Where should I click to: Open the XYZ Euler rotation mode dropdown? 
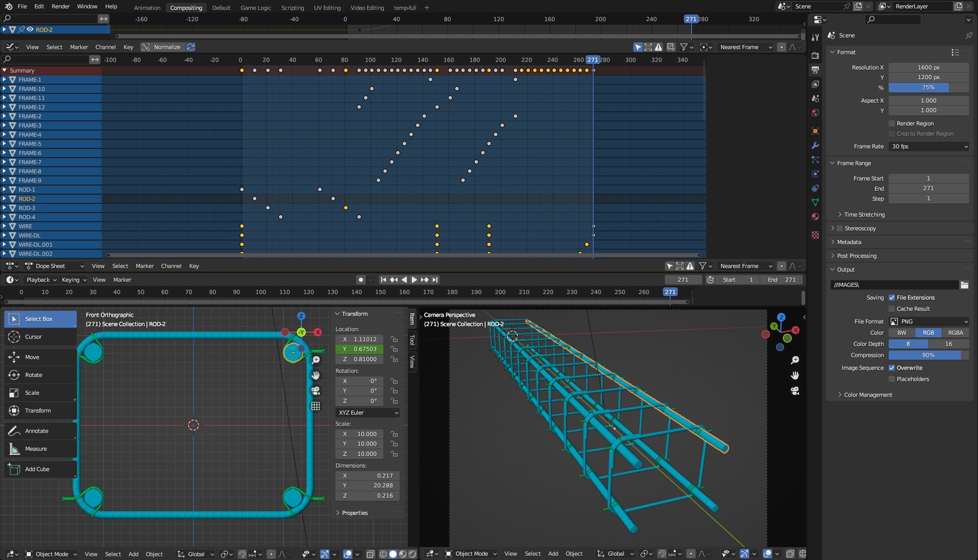tap(368, 413)
